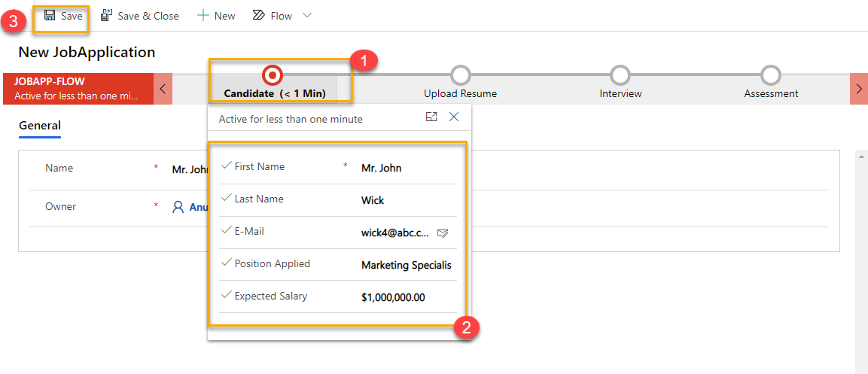Click the Upload Resume stage label
This screenshot has height=374, width=868.
coord(460,93)
